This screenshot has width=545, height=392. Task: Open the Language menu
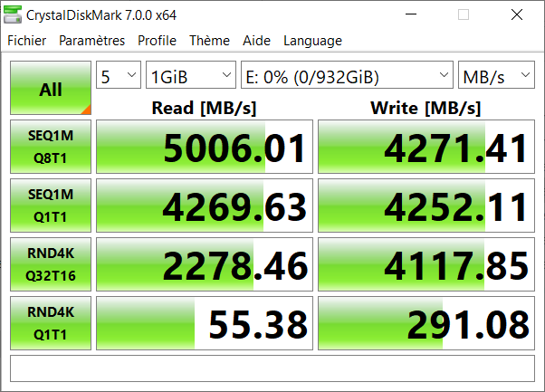[312, 41]
